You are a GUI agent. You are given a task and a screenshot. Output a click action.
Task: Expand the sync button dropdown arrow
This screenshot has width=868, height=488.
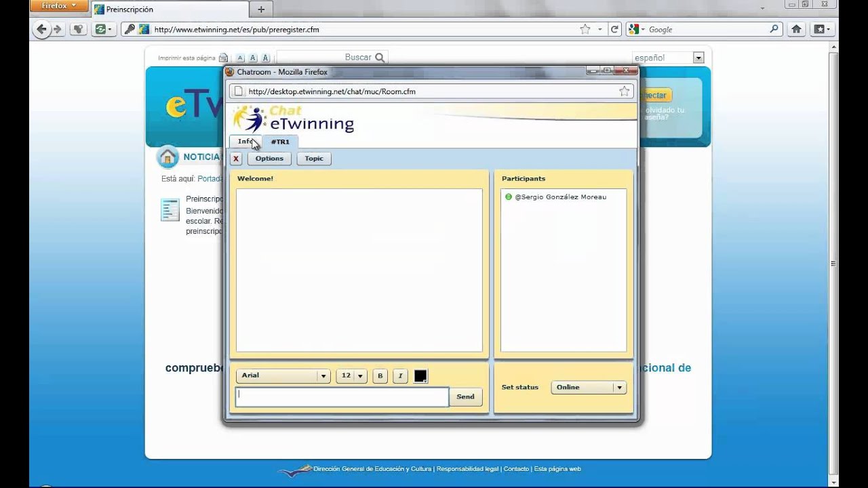point(110,29)
